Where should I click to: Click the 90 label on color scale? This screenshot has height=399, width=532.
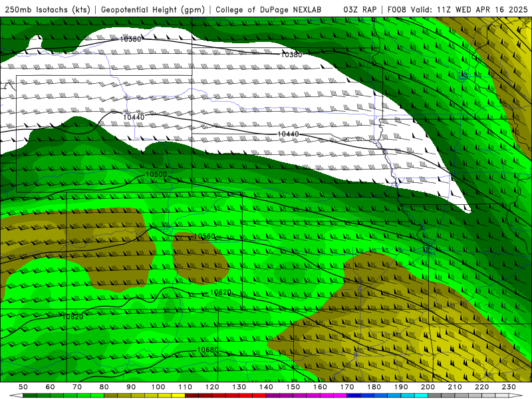pyautogui.click(x=131, y=387)
